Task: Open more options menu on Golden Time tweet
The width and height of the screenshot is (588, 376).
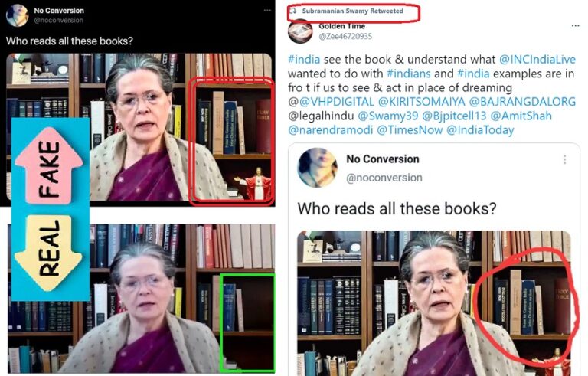Action: point(576,26)
